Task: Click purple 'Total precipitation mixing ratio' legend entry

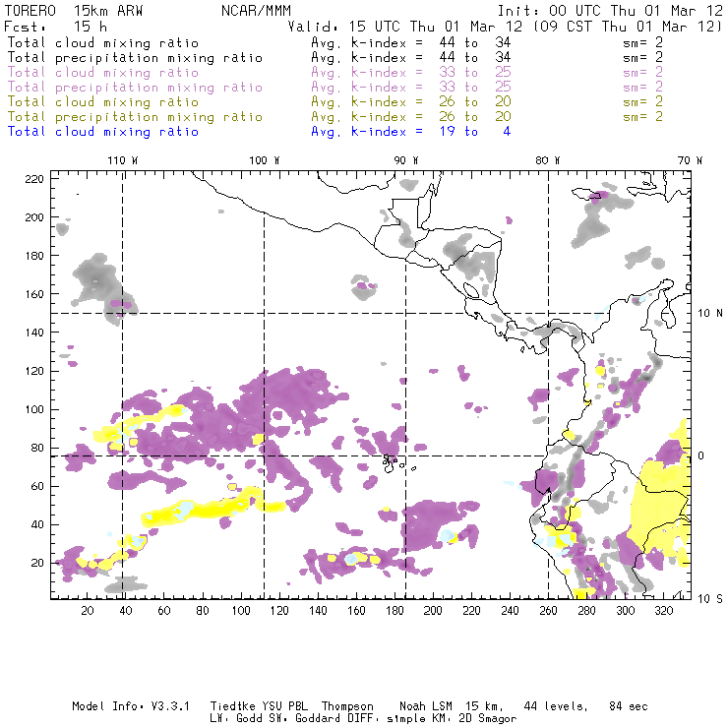Action: point(135,88)
